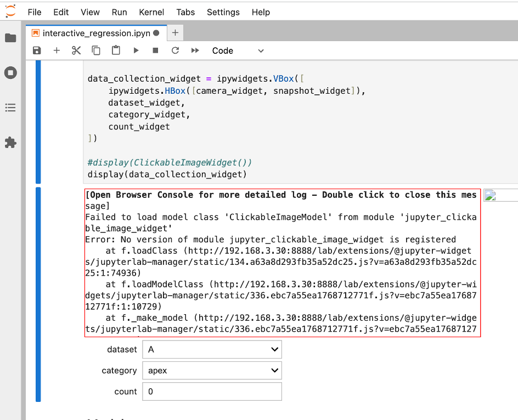
Task: Open the cell type Code dropdown
Action: [x=238, y=51]
